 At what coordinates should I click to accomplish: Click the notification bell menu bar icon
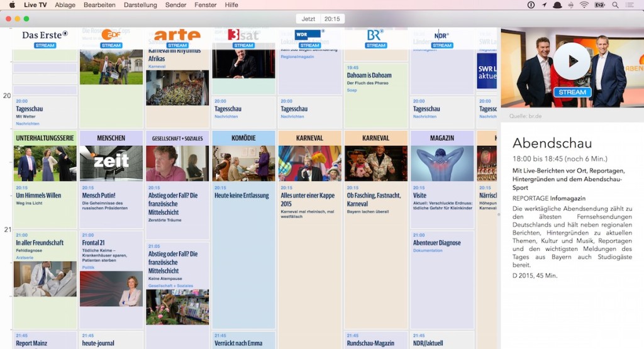pyautogui.click(x=557, y=5)
